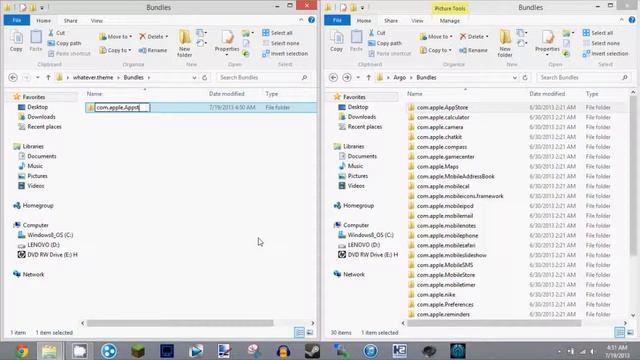Image resolution: width=640 pixels, height=360 pixels.
Task: Sort by Name column in left window
Action: [94, 94]
